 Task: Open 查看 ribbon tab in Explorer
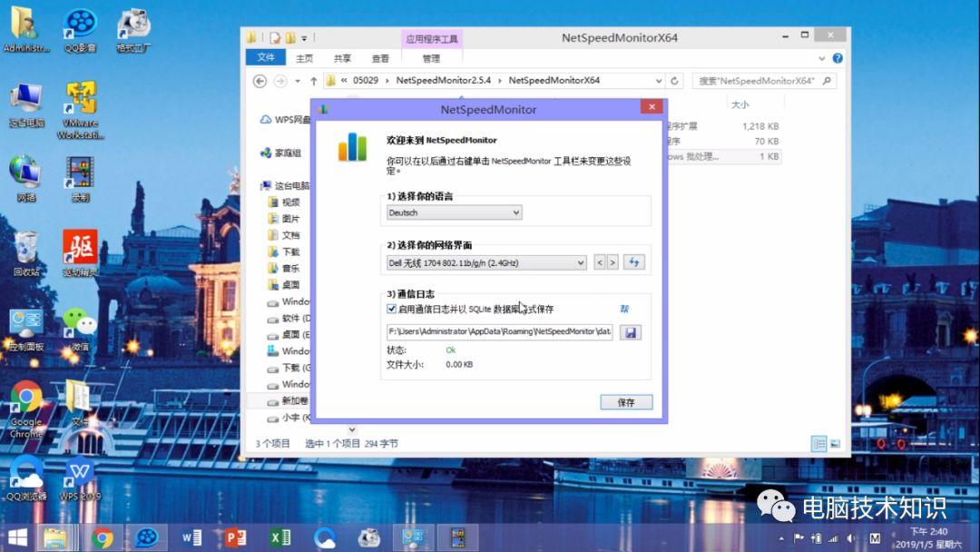click(x=380, y=58)
